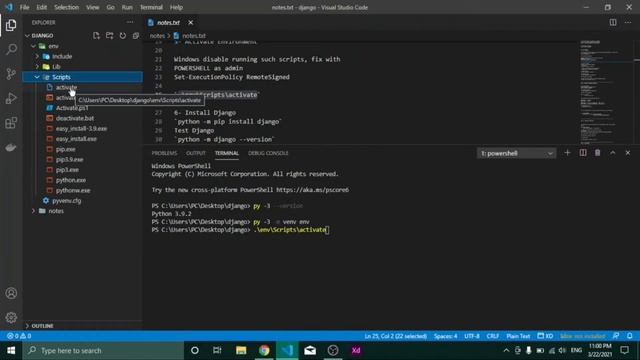This screenshot has height=360, width=640.
Task: Open the Accounts menu icon
Action: pyautogui.click(x=11, y=293)
